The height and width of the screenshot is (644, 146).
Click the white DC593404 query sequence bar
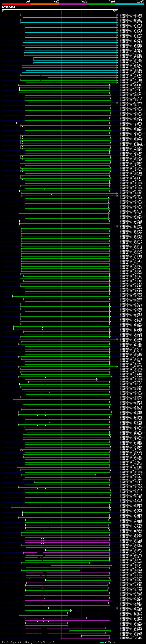click(60, 9)
